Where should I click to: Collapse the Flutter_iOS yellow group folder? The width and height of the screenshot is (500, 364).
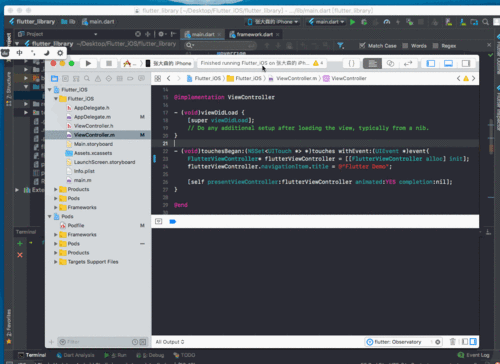[x=56, y=99]
